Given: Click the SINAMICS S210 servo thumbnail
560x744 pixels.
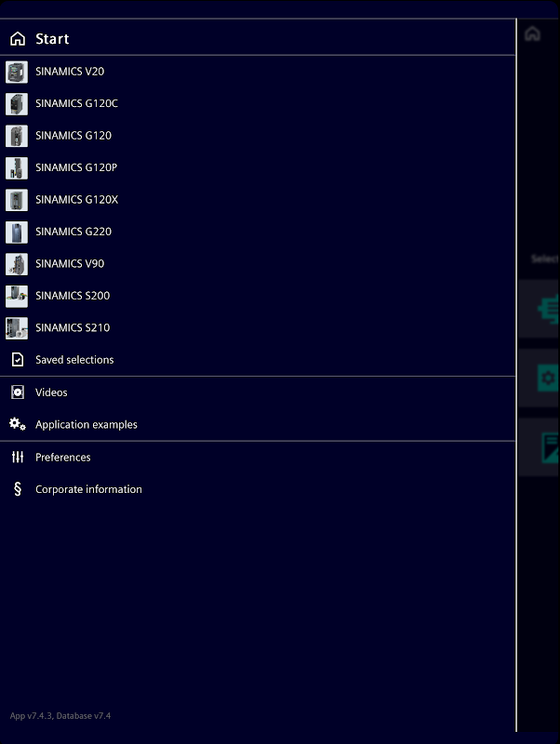Looking at the screenshot, I should coord(17,328).
